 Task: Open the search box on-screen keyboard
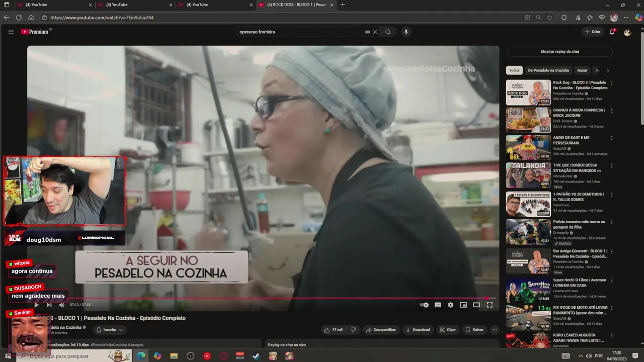click(x=368, y=32)
